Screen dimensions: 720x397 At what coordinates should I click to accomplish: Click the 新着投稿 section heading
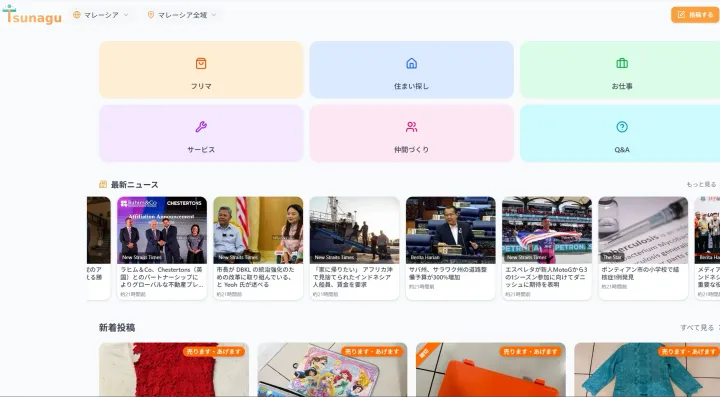pyautogui.click(x=117, y=328)
